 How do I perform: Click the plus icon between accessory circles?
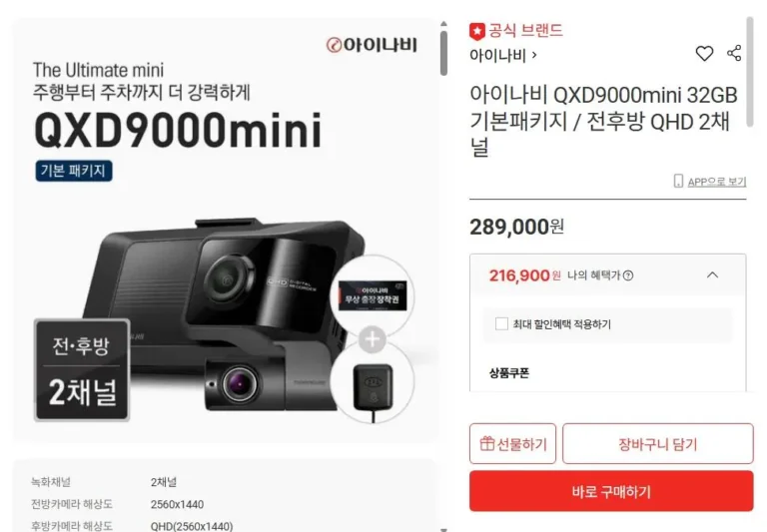click(x=373, y=338)
